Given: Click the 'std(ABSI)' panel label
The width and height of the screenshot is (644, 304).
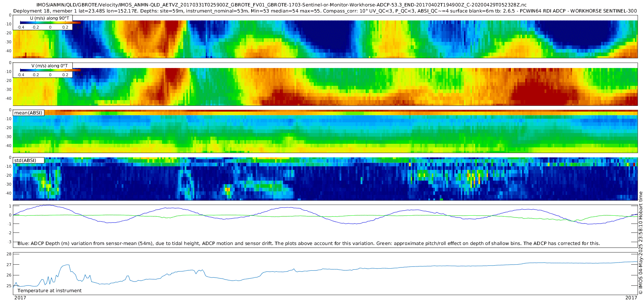Looking at the screenshot, I should pyautogui.click(x=25, y=161).
